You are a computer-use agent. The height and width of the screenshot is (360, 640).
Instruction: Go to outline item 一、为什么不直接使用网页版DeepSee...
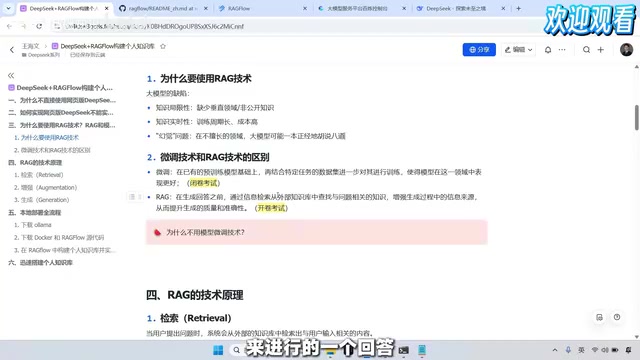click(62, 100)
